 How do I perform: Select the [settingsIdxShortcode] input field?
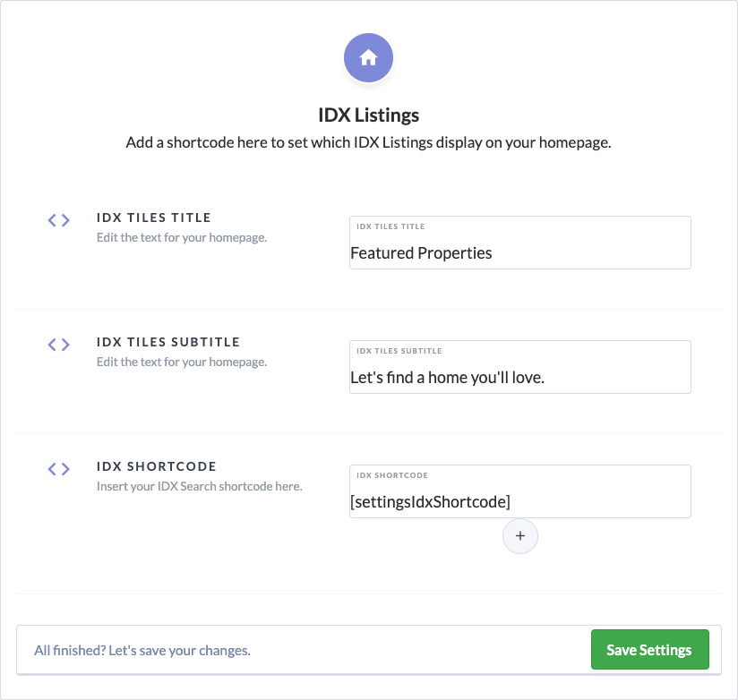(520, 491)
